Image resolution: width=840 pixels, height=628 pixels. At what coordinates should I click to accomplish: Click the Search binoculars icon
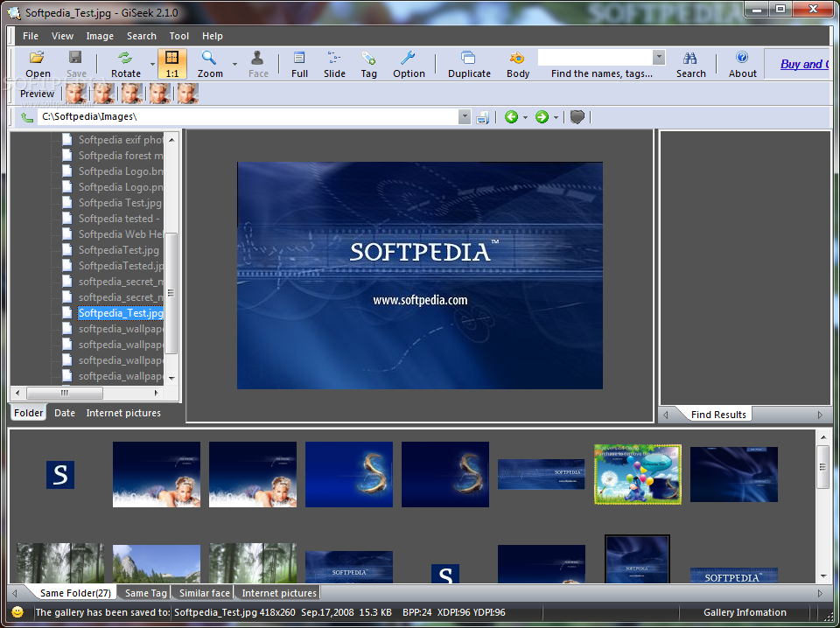pyautogui.click(x=690, y=64)
